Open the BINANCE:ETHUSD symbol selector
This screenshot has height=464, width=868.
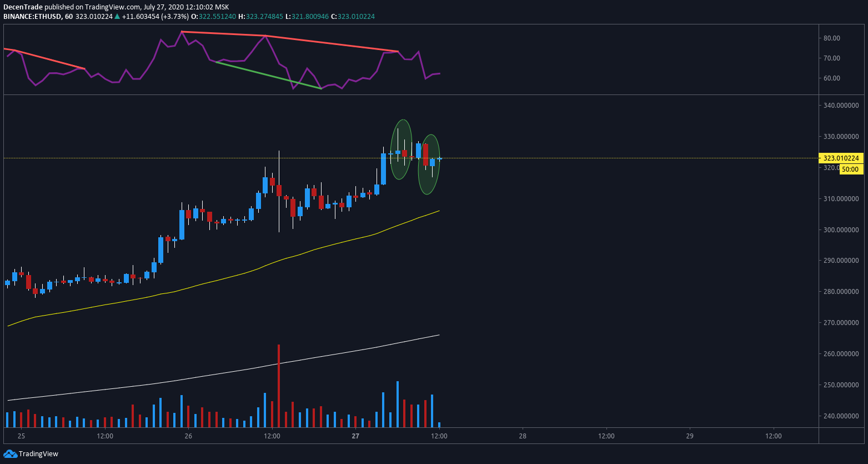[33, 17]
